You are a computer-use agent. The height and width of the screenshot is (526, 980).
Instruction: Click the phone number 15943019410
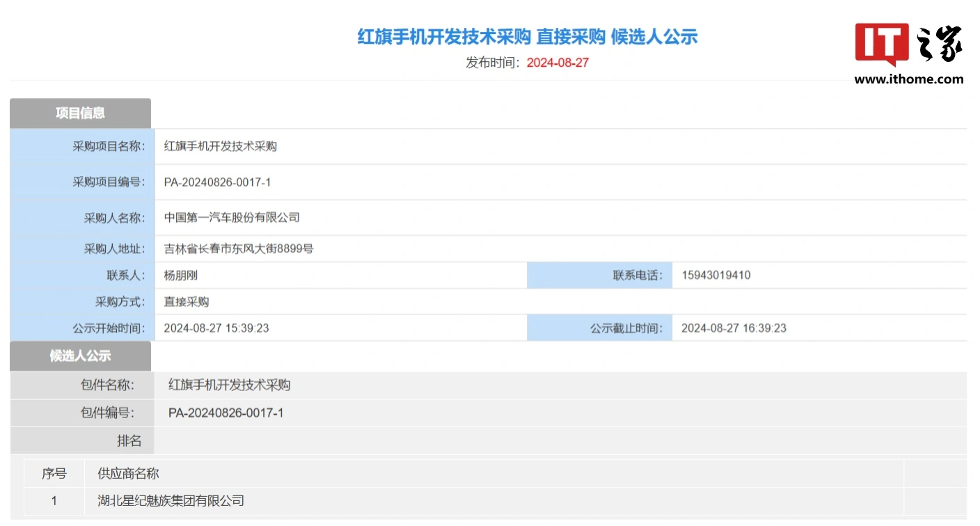point(716,276)
